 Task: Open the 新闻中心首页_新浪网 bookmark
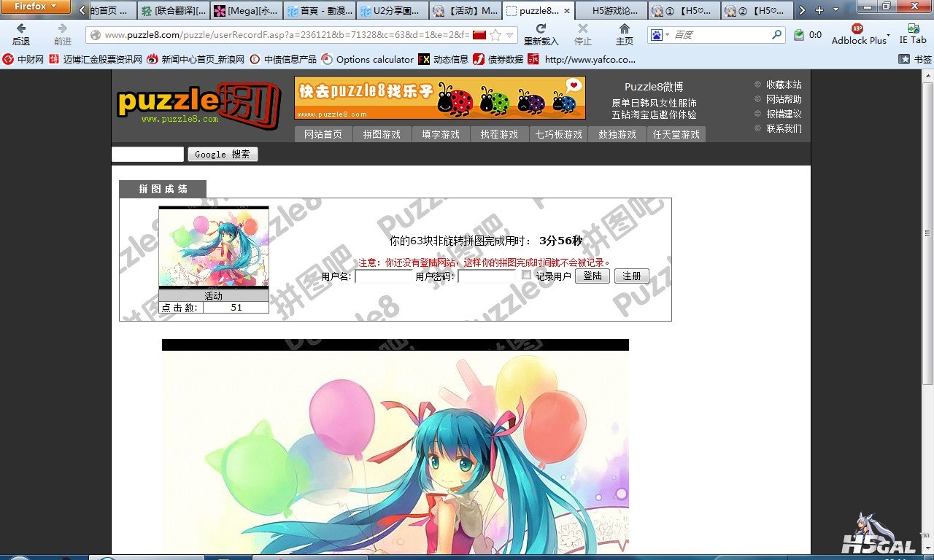coord(196,59)
